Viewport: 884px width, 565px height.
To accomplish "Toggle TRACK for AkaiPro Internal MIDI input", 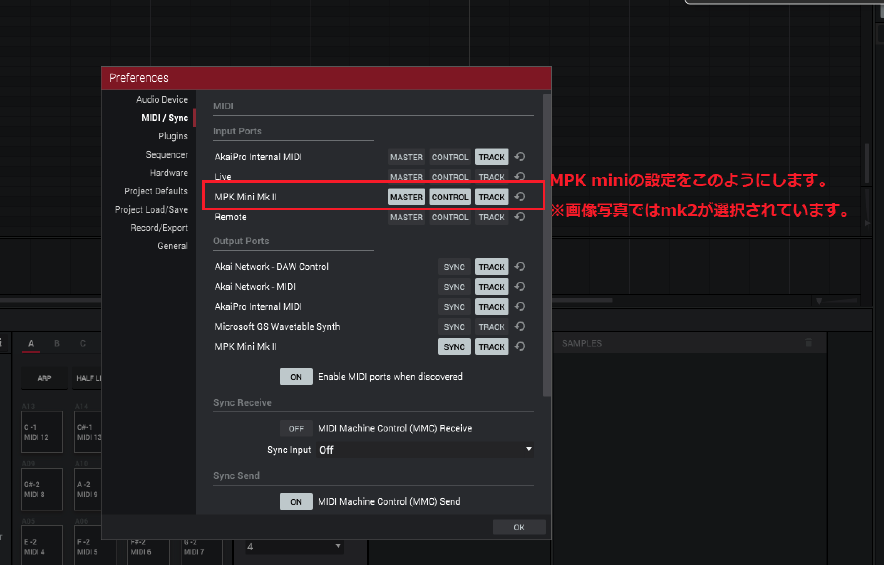I will click(x=492, y=157).
